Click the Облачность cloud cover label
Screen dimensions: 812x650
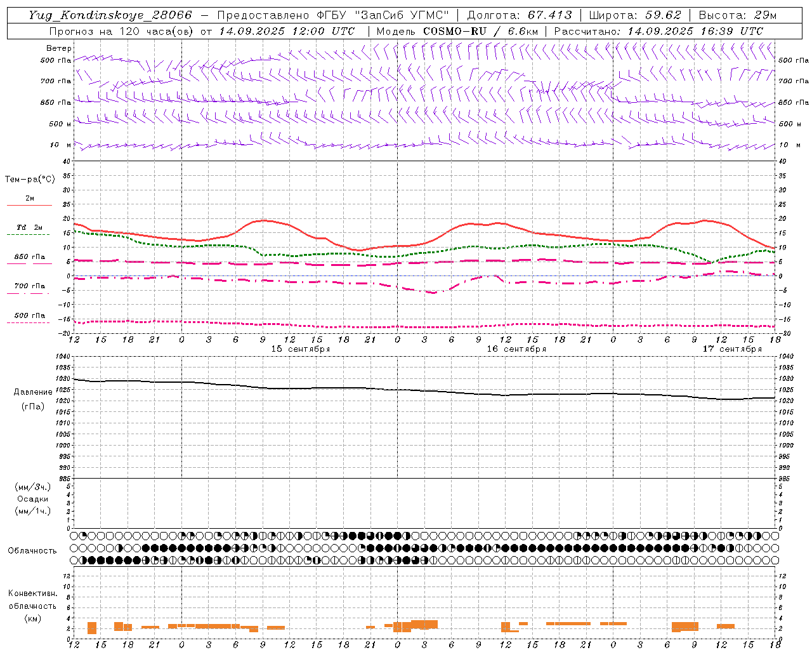click(32, 550)
